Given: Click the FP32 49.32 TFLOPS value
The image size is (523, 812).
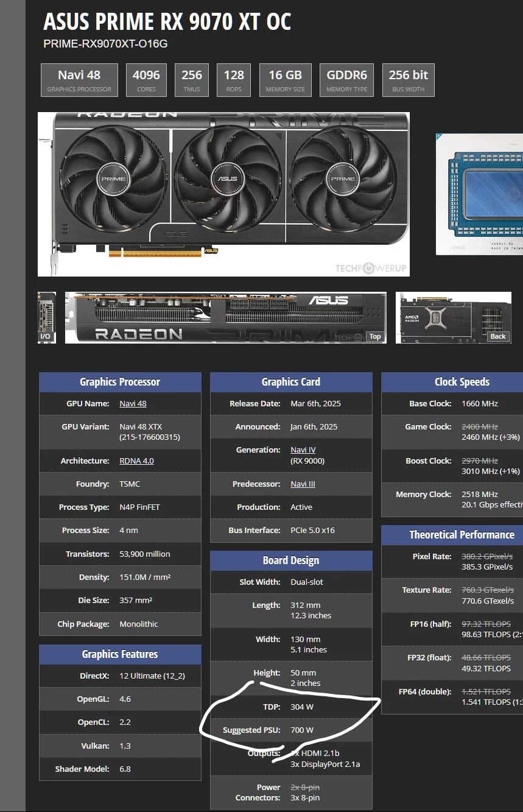Looking at the screenshot, I should 486,668.
